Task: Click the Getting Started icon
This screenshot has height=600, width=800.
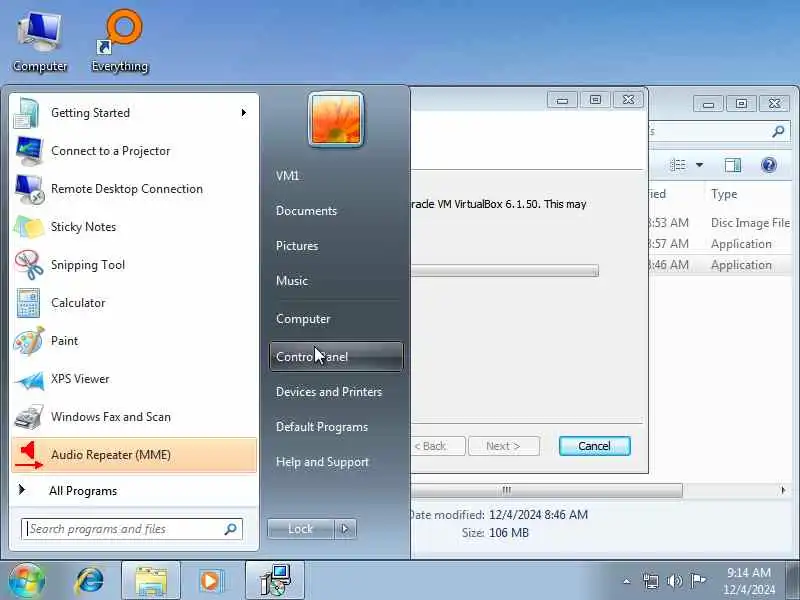Action: 27,113
